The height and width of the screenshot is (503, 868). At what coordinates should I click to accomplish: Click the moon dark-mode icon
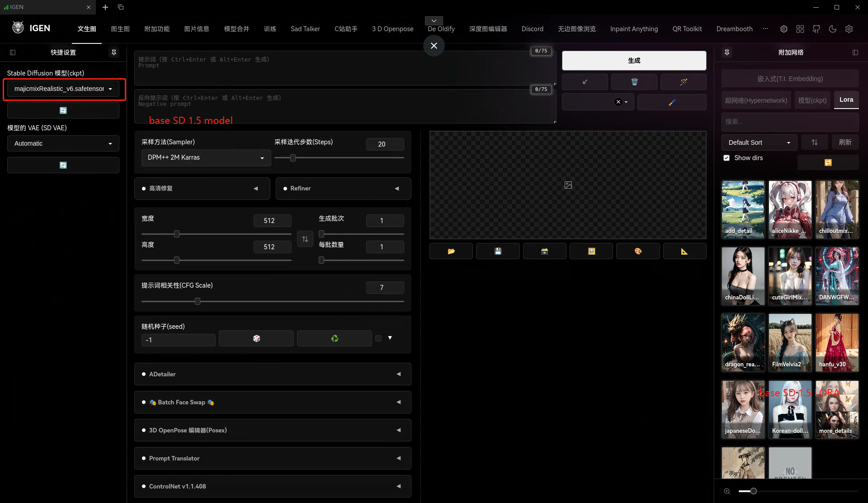coord(832,29)
